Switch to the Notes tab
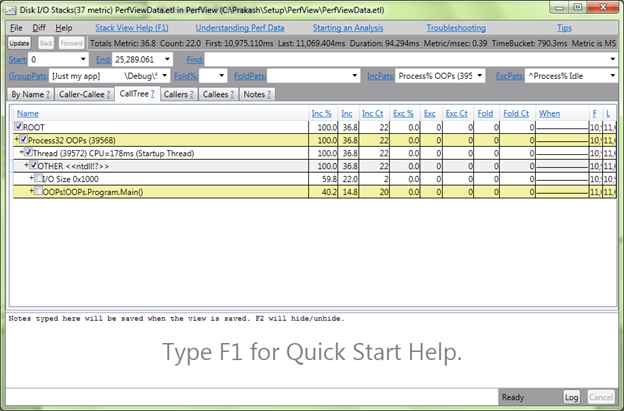 tap(257, 94)
